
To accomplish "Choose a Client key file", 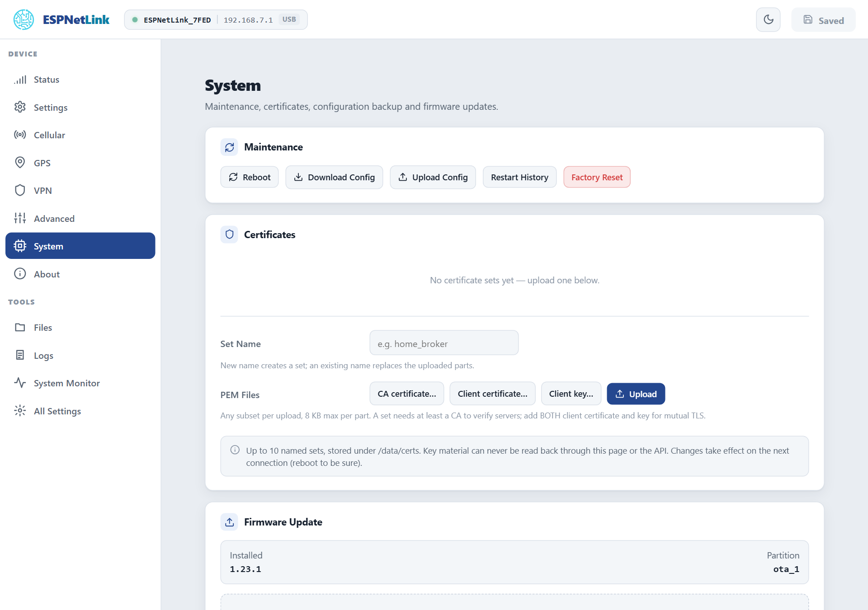I will click(x=571, y=394).
